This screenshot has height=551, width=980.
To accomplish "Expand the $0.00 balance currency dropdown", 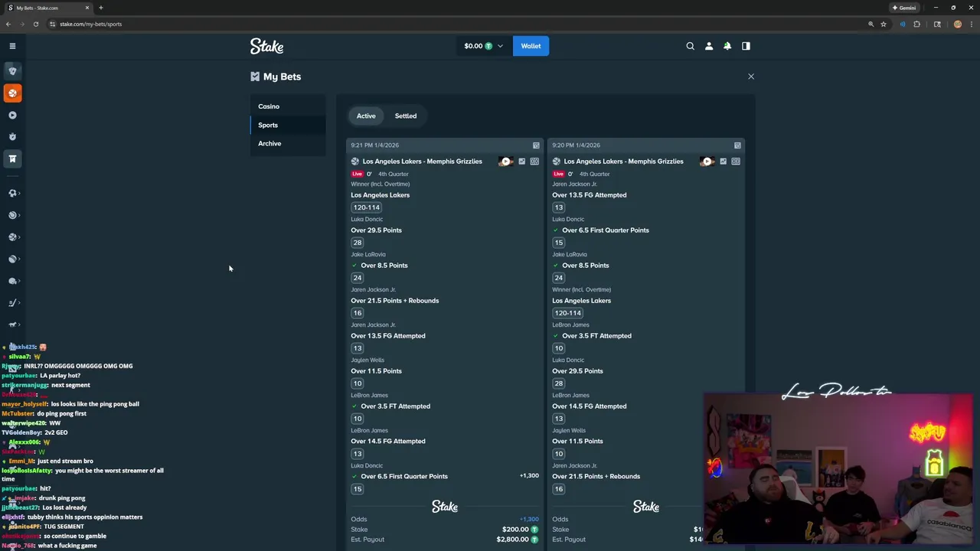I will coord(483,46).
